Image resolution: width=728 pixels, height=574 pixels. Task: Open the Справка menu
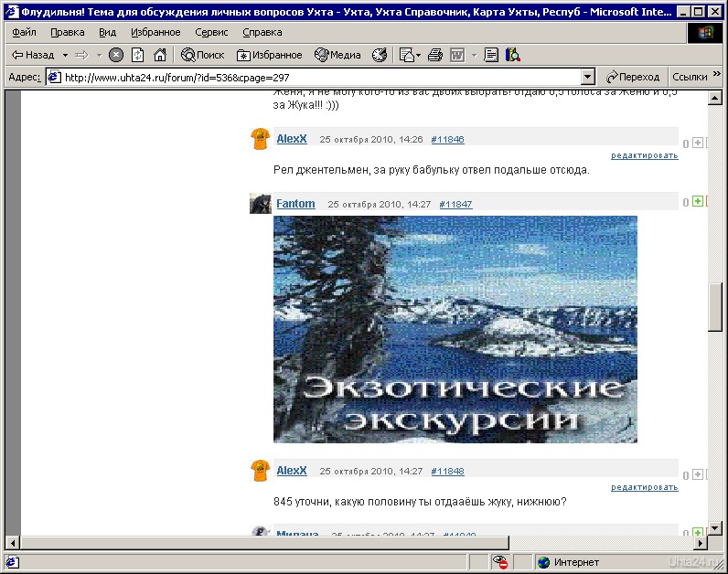click(262, 33)
